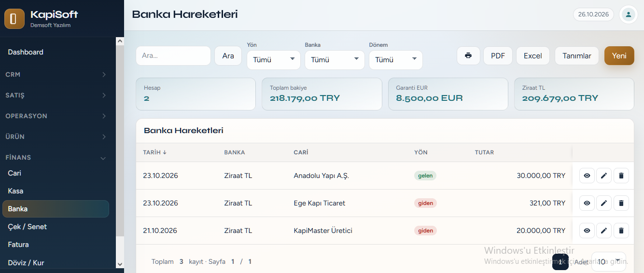Click the Hesap summary card
The height and width of the screenshot is (273, 644).
click(x=196, y=94)
